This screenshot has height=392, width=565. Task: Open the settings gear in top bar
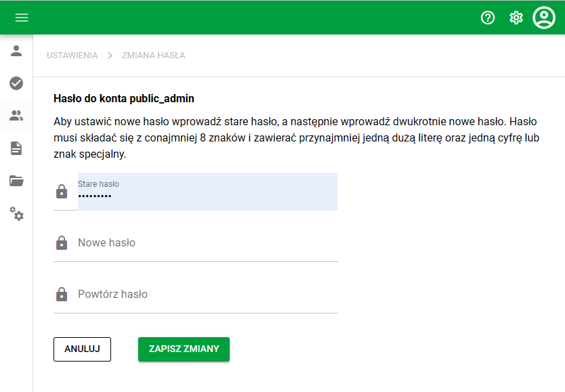(x=516, y=18)
